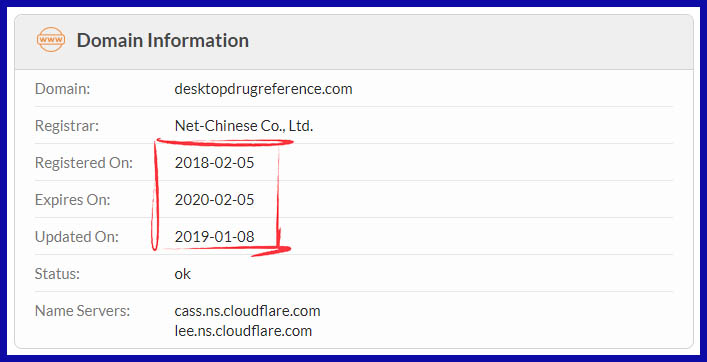Click the orange www globe icon
The image size is (707, 362).
coord(50,40)
